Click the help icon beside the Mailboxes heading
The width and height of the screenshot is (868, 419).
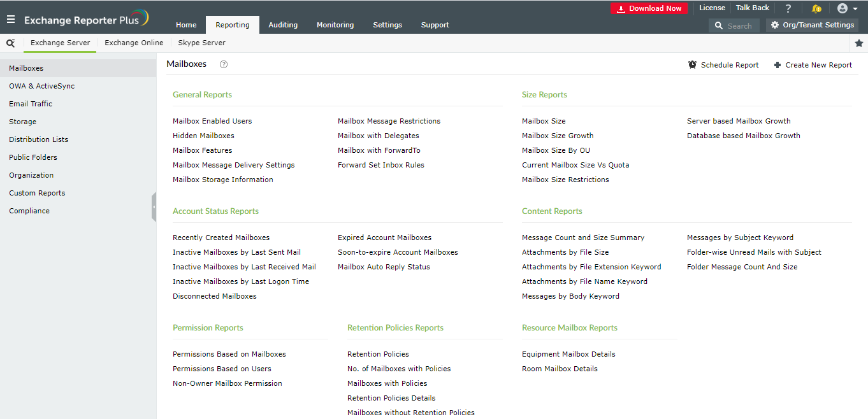pyautogui.click(x=223, y=64)
